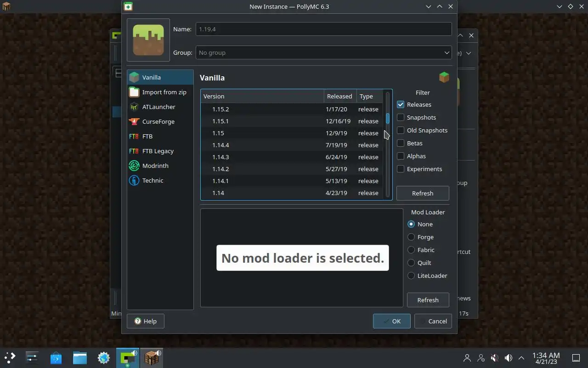Open the clock showing 1:34 AM

(546, 358)
